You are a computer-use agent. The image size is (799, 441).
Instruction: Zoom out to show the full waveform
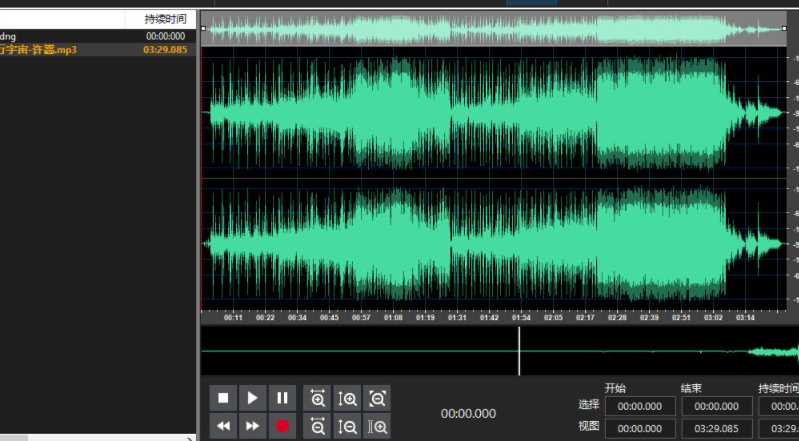pyautogui.click(x=377, y=398)
